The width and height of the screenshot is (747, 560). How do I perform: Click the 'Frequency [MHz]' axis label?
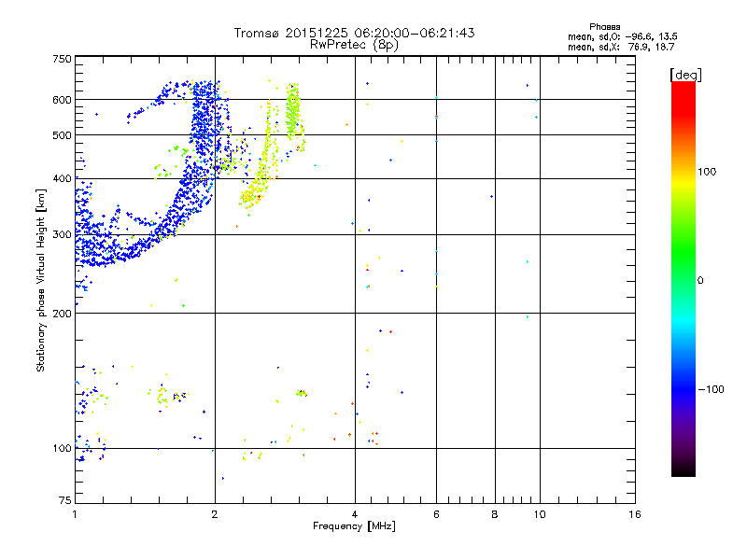click(354, 526)
